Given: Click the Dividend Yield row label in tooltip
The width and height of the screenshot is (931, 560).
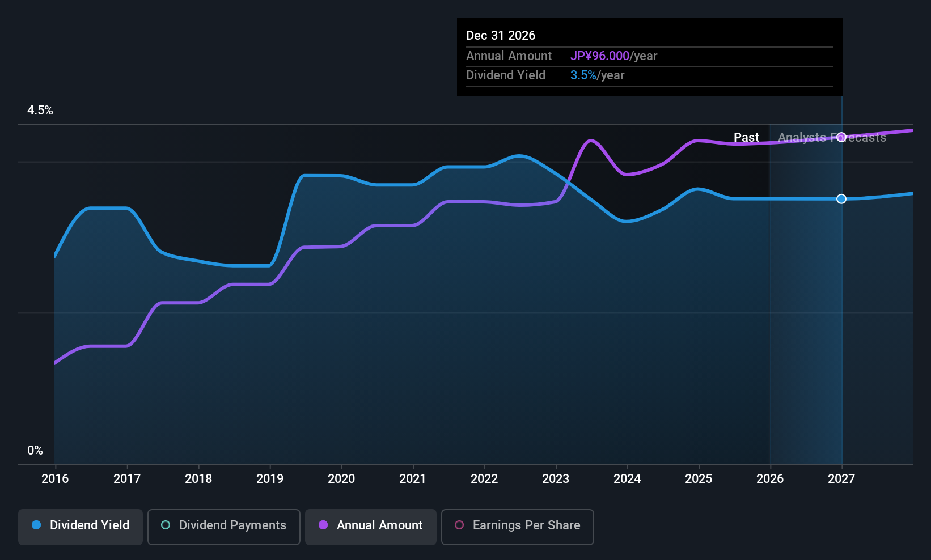Looking at the screenshot, I should point(506,75).
